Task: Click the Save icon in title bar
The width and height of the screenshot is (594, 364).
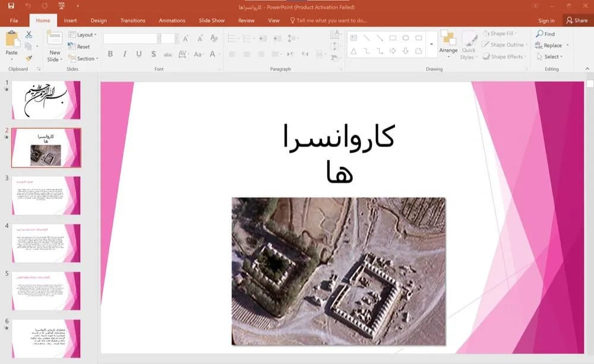Action: click(11, 6)
